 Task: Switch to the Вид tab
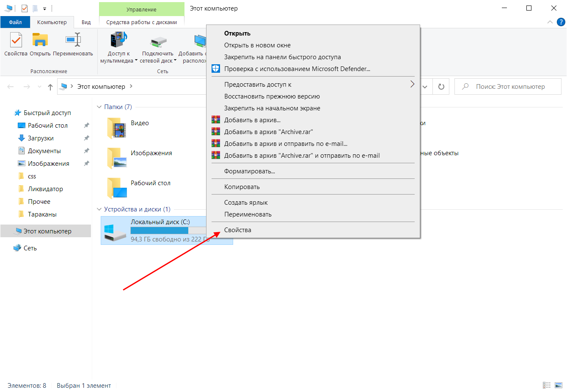[86, 22]
